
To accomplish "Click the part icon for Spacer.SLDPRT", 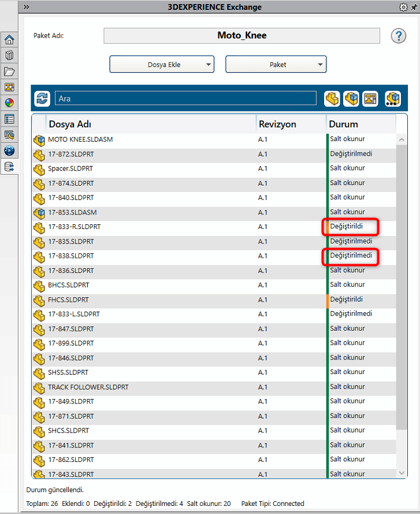I will [x=39, y=169].
